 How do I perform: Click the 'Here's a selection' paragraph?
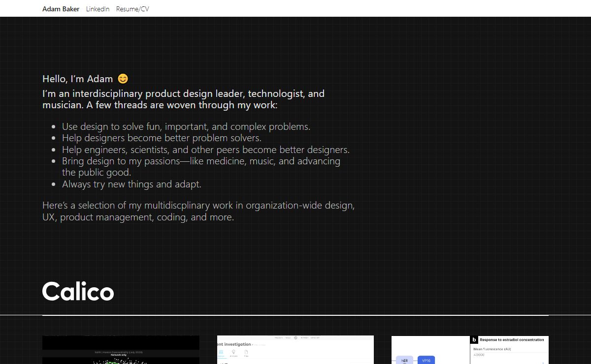[x=198, y=211]
